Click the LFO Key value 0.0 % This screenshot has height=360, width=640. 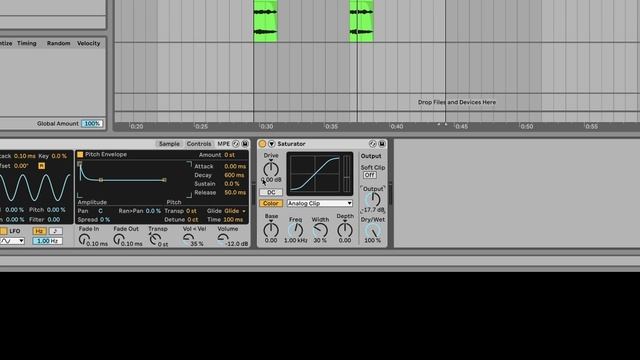pos(59,156)
